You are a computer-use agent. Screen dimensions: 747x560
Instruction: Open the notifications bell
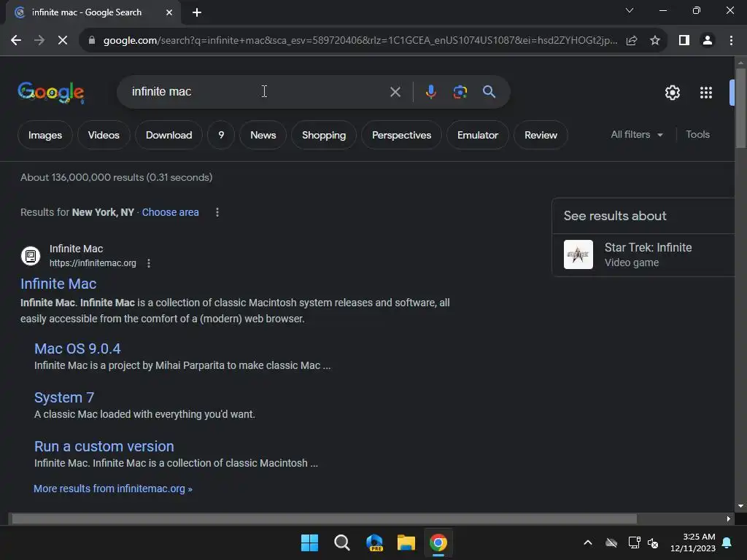click(x=727, y=542)
